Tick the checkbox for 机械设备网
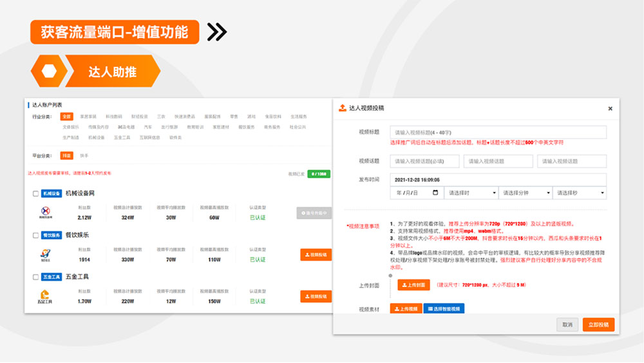 pyautogui.click(x=36, y=193)
